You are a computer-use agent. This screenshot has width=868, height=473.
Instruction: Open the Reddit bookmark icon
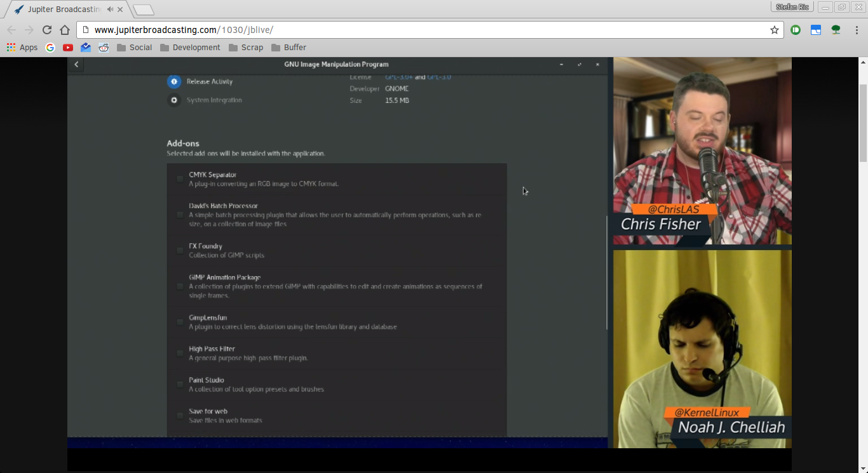[x=104, y=48]
